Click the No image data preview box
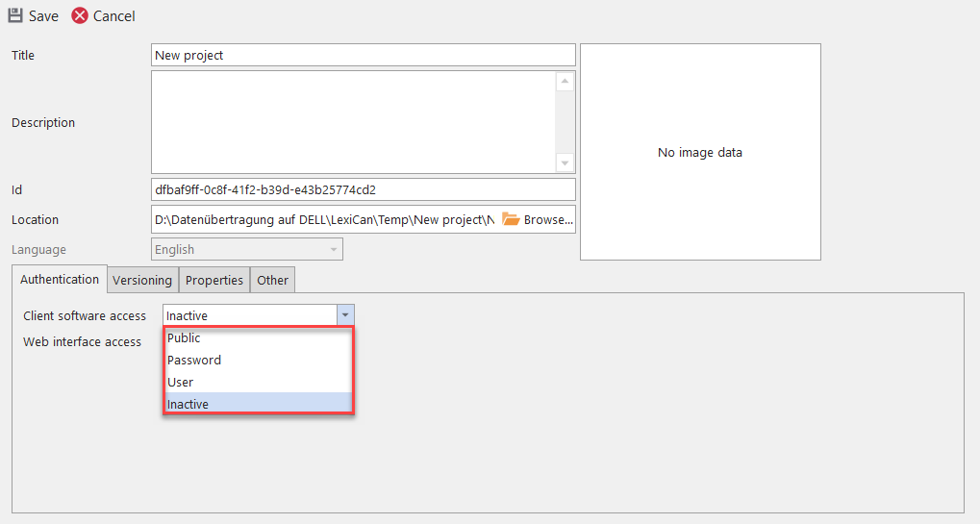Screen dimensions: 980x524 click(700, 152)
